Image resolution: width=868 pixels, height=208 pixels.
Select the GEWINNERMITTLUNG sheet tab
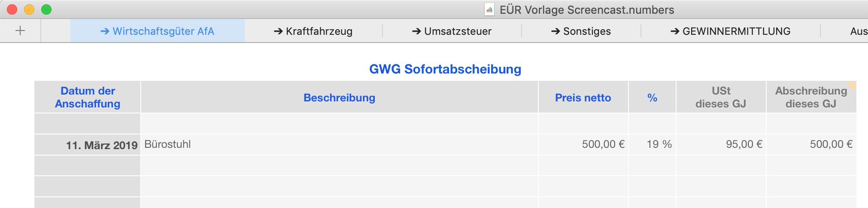[x=730, y=31]
